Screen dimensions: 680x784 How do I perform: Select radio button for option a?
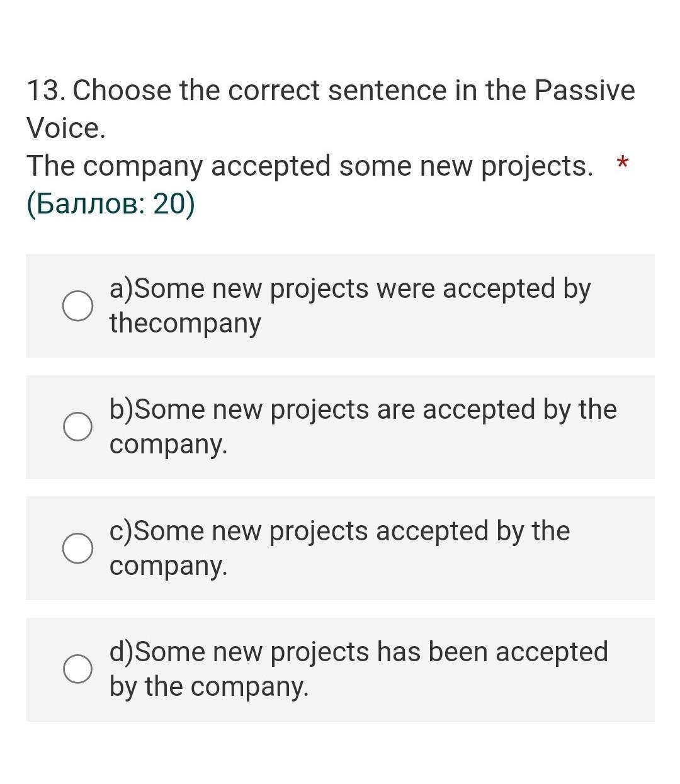click(x=78, y=306)
